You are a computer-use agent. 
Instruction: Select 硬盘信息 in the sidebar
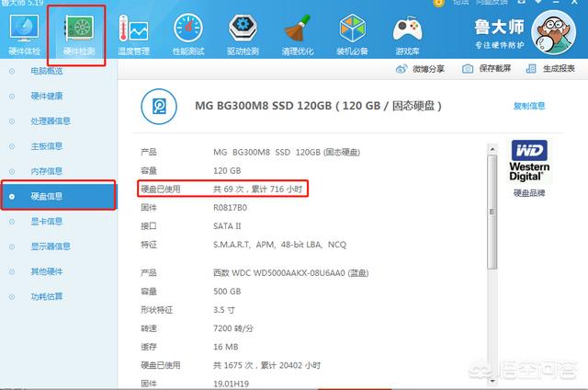click(59, 196)
